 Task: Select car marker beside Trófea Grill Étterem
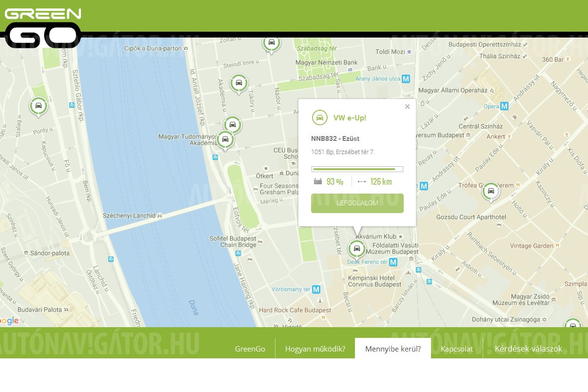point(490,191)
